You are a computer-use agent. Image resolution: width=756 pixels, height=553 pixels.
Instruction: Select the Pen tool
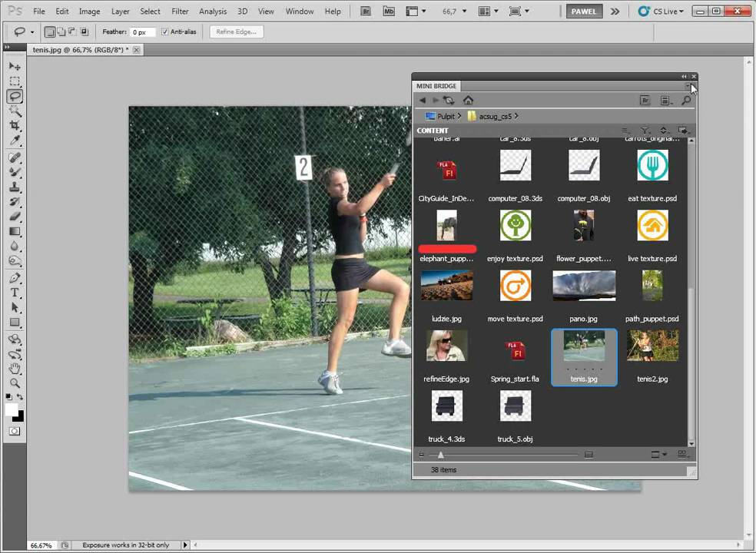[15, 278]
